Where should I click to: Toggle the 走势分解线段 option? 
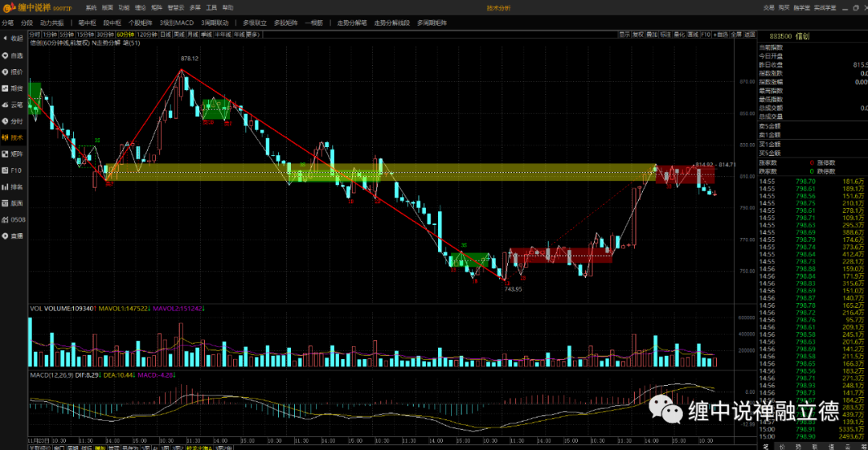pyautogui.click(x=392, y=22)
